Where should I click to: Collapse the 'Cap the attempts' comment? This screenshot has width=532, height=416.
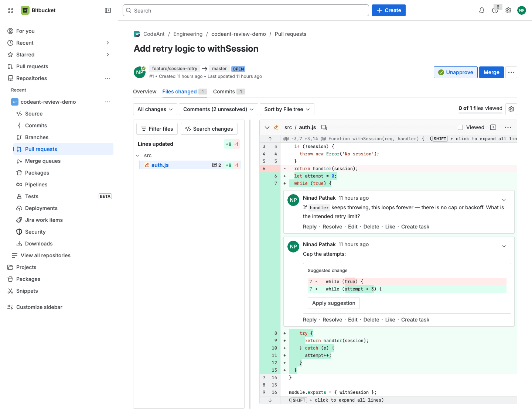(x=504, y=246)
